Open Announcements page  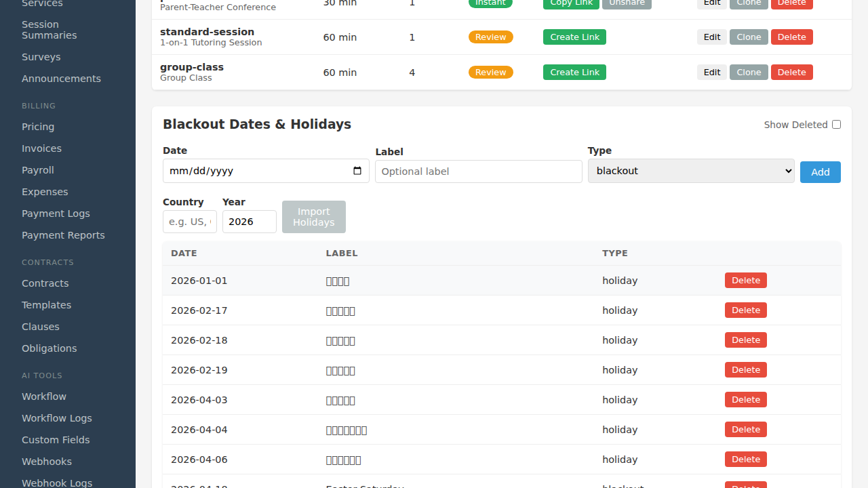pyautogui.click(x=61, y=79)
